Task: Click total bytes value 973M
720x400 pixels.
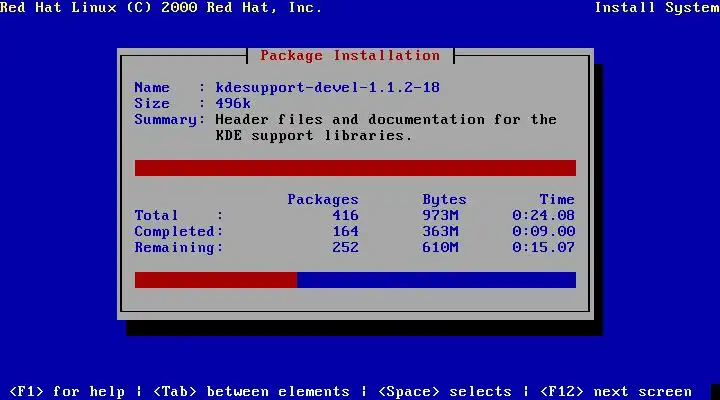Action: (440, 215)
